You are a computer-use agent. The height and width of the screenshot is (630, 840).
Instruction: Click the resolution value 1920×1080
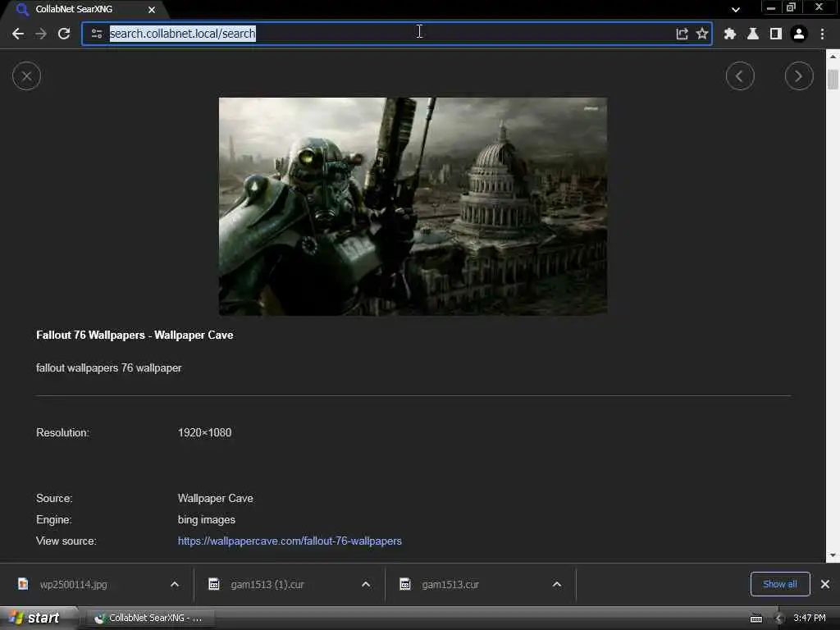click(204, 433)
